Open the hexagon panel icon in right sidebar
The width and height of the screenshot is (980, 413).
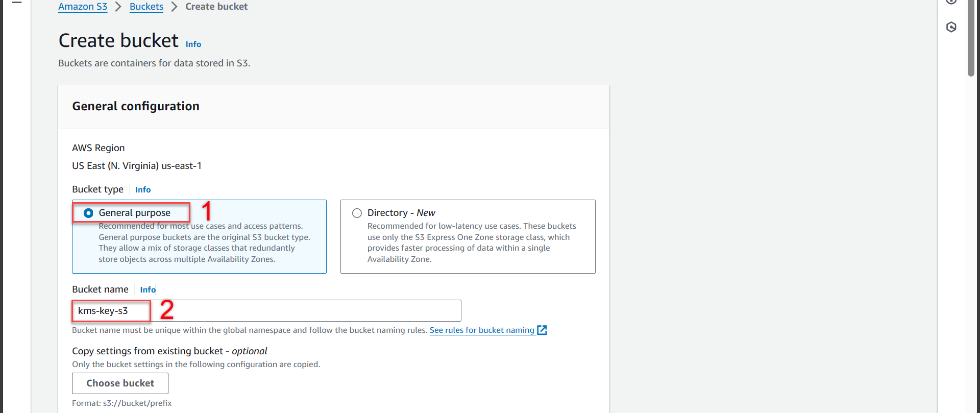[x=951, y=27]
